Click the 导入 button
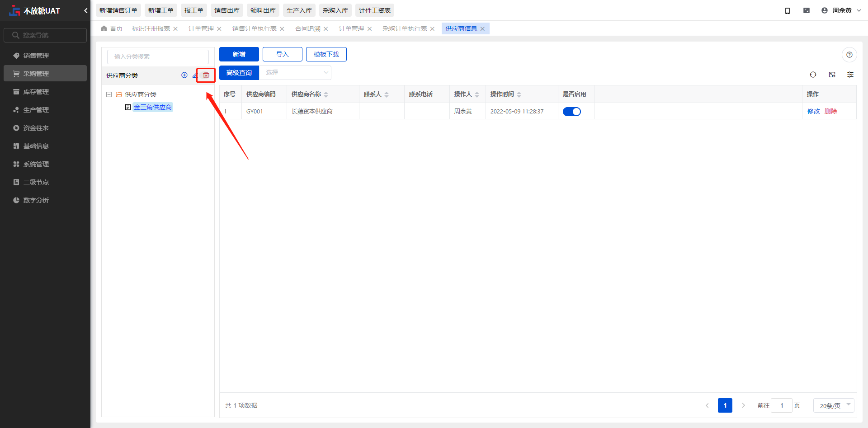 (x=283, y=54)
